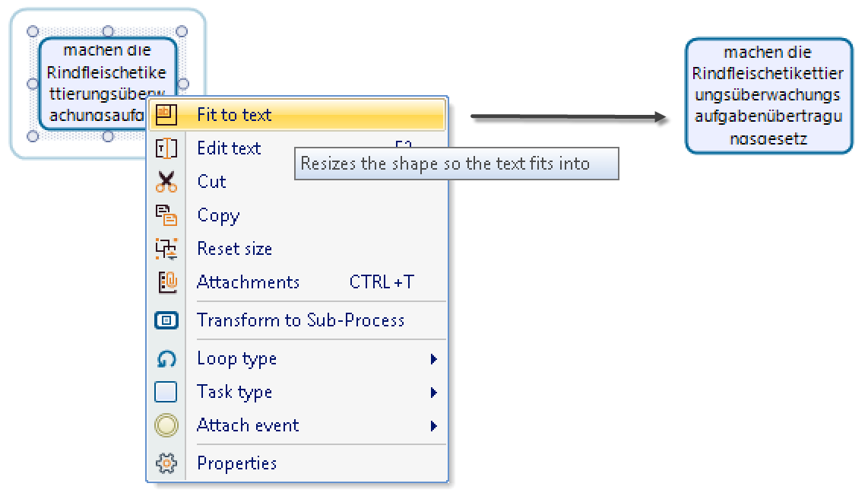Click the Loop type arrow icon
The image size is (868, 493).
click(166, 359)
